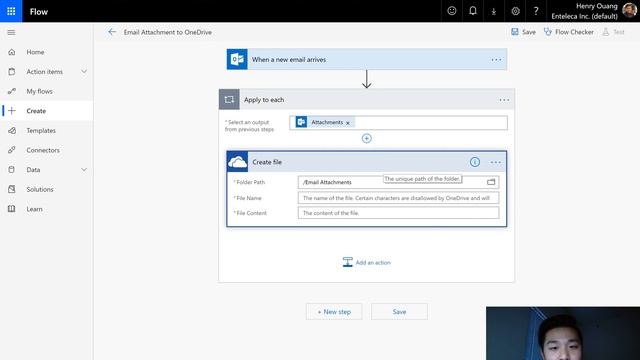The width and height of the screenshot is (640, 360).
Task: Click the Flow app name
Action: click(x=39, y=11)
